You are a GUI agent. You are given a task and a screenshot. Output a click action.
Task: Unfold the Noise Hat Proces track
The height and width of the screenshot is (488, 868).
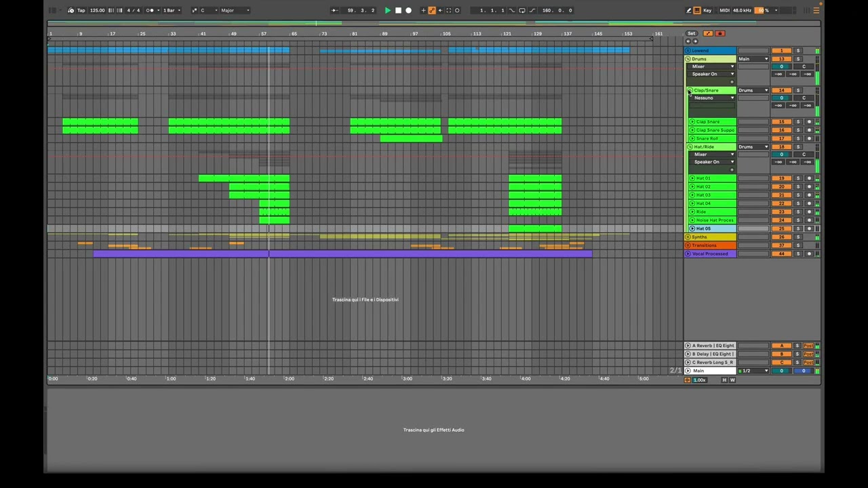coord(692,220)
